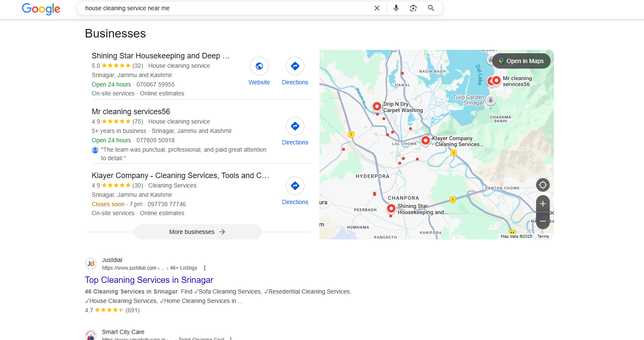The height and width of the screenshot is (340, 644).
Task: Clear the search box text
Action: (377, 8)
